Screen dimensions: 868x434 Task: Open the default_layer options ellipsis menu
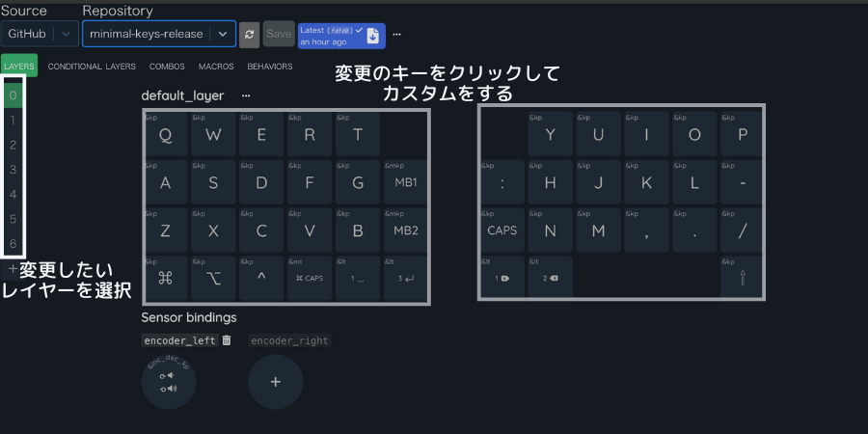246,95
